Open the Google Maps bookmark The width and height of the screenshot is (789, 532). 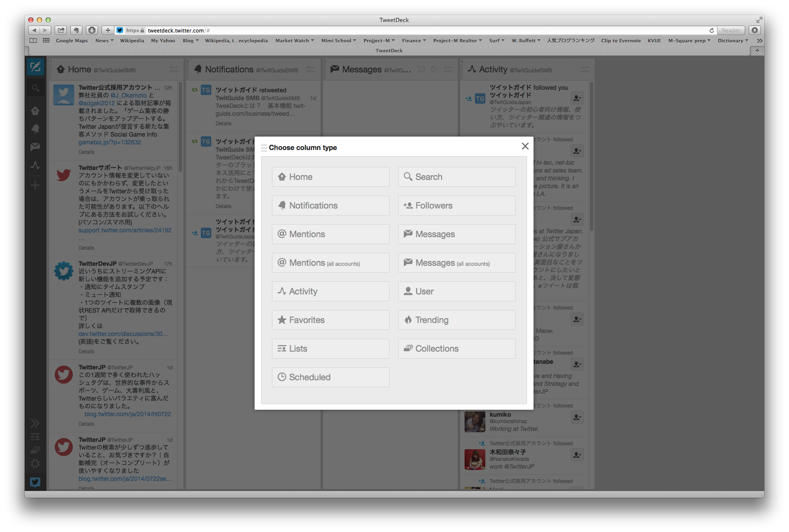tap(72, 41)
